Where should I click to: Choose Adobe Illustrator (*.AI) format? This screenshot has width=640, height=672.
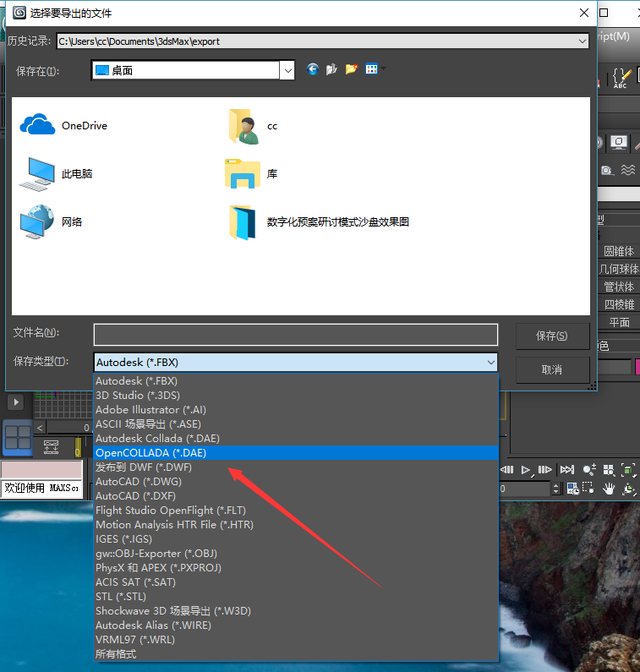click(x=296, y=410)
